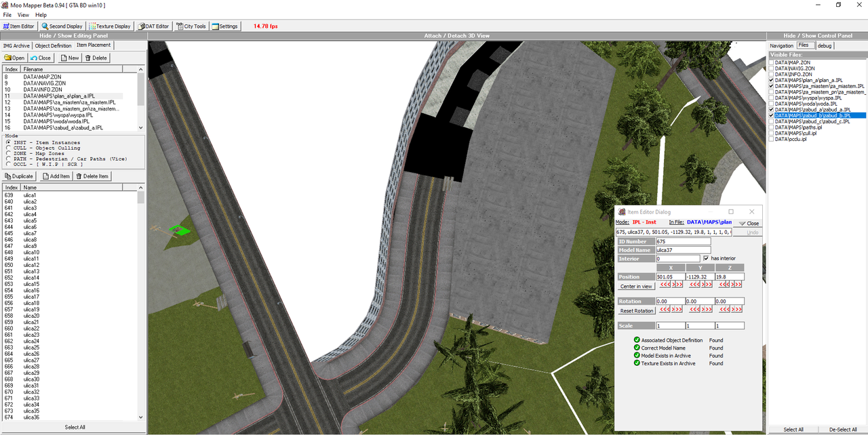
Task: Enable visibility of DATA\MAP.ZON
Action: [x=772, y=62]
